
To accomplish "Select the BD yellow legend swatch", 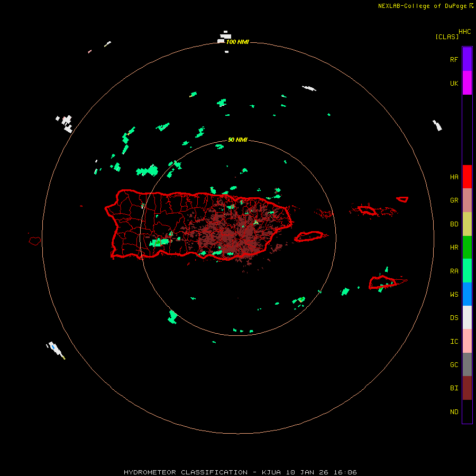I will (x=467, y=224).
